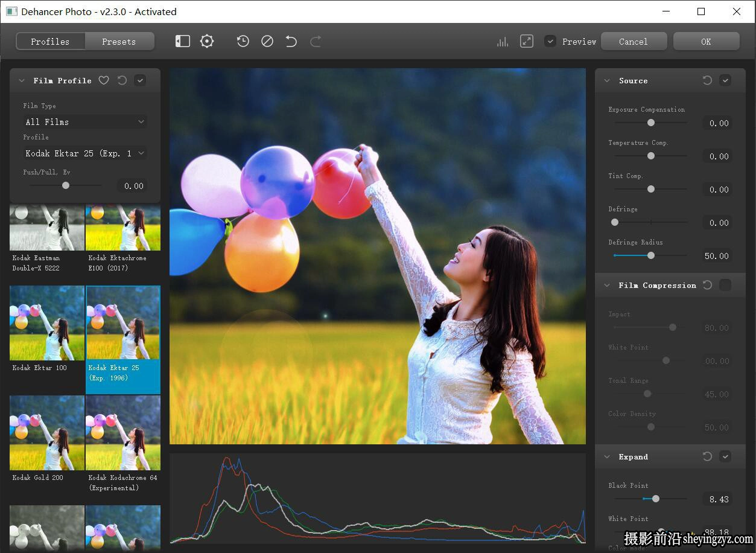Adjust the Push/Pull Ev slider
Image resolution: width=756 pixels, height=553 pixels.
(x=66, y=185)
